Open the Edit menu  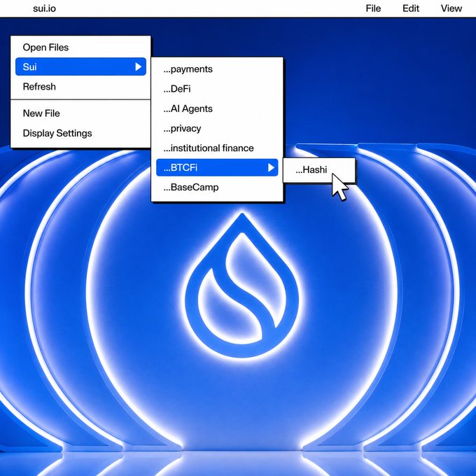coord(411,8)
